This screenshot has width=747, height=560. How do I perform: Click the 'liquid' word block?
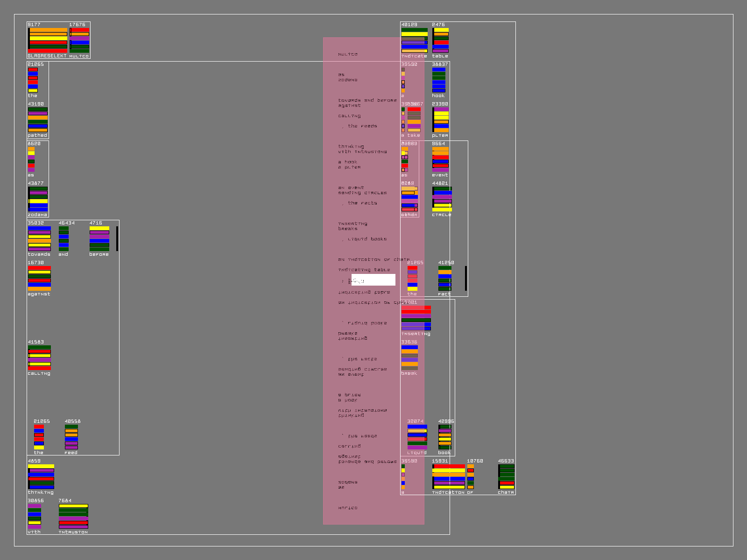pyautogui.click(x=417, y=437)
